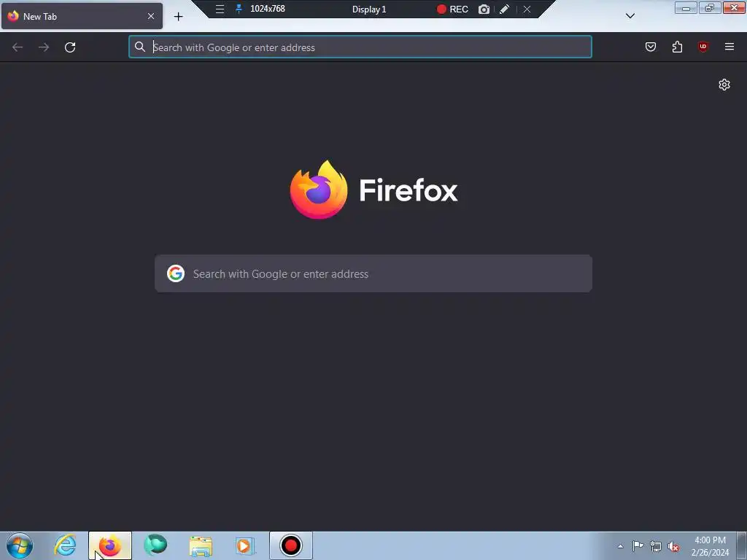This screenshot has width=747, height=560.
Task: Take a screenshot with camera icon
Action: click(x=484, y=9)
